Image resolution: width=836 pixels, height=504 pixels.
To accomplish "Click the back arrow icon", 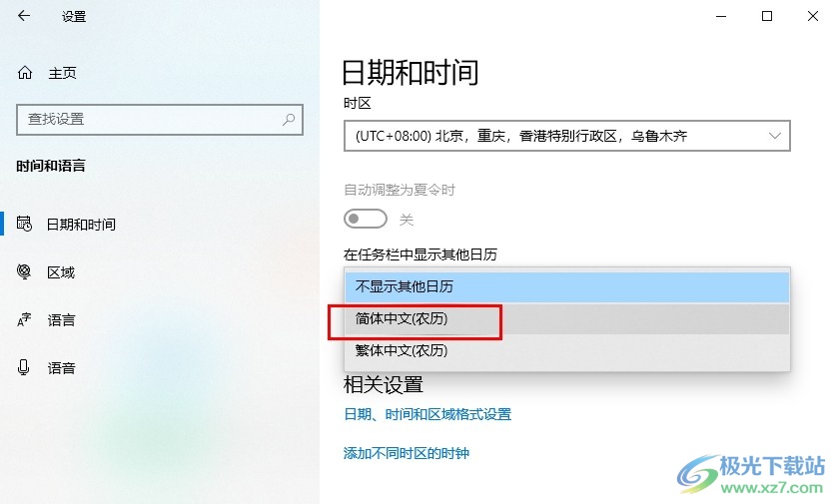I will point(24,16).
